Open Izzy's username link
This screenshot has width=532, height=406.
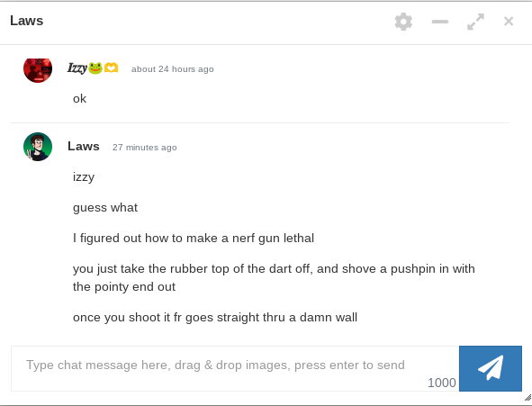tap(77, 68)
